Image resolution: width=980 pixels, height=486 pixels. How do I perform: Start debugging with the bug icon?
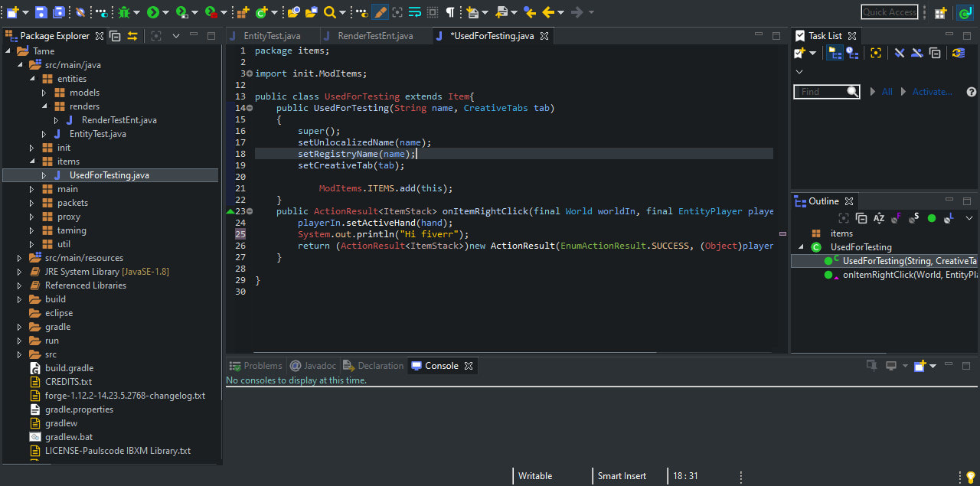(x=124, y=12)
